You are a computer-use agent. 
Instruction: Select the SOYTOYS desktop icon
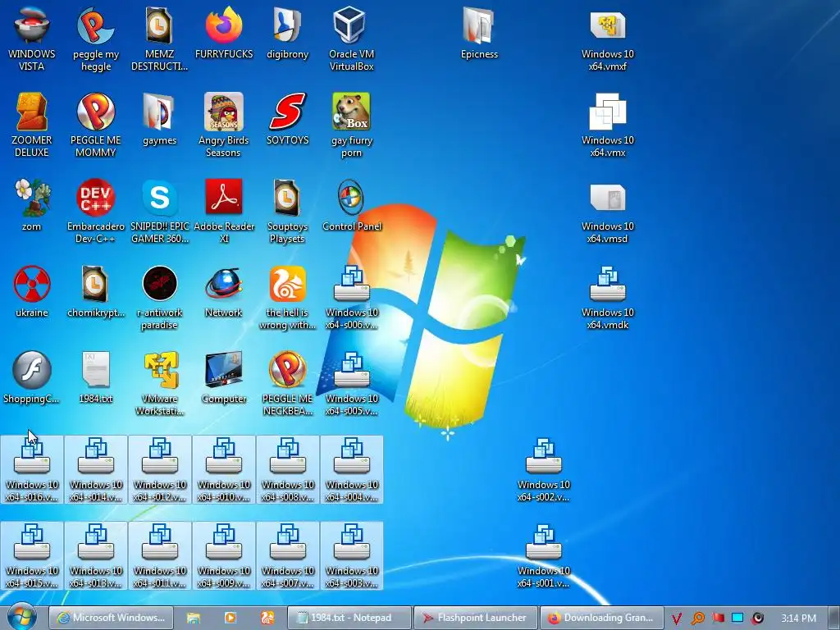pyautogui.click(x=288, y=120)
